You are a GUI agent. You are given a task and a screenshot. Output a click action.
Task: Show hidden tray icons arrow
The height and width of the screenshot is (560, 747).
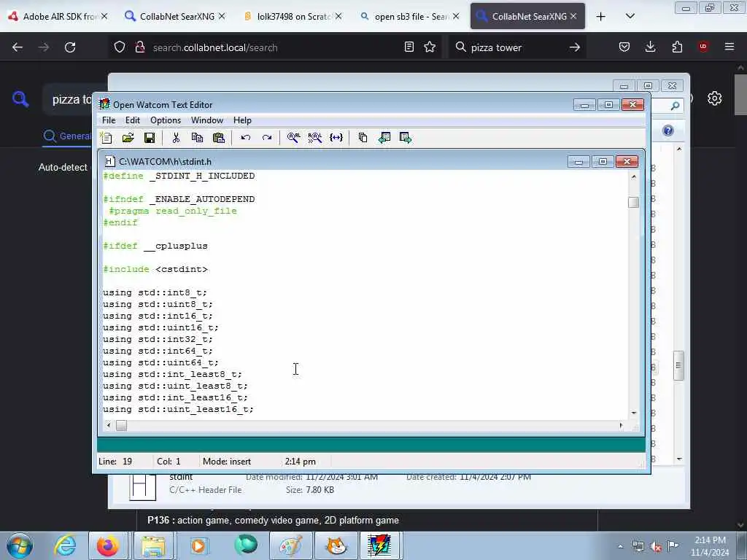pyautogui.click(x=620, y=547)
